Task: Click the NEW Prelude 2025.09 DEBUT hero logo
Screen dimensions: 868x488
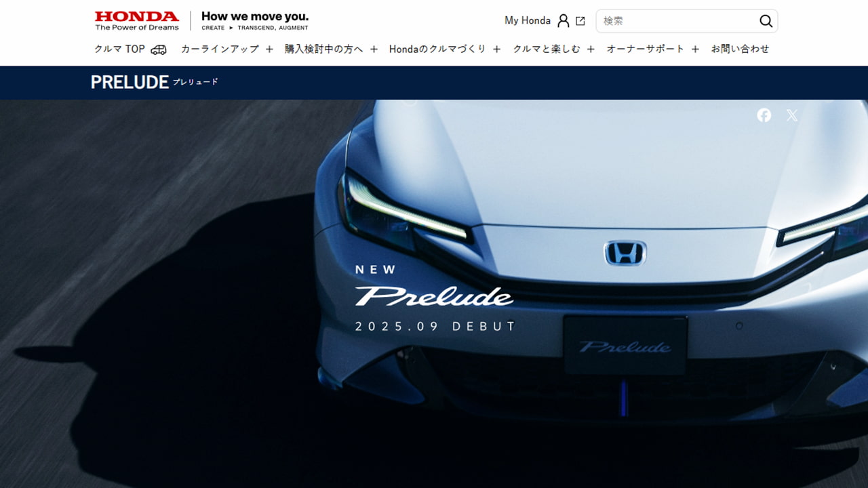Action: [x=435, y=298]
